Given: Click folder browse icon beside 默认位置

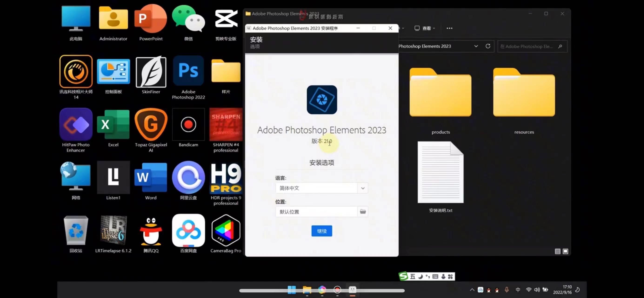Looking at the screenshot, I should pos(363,212).
